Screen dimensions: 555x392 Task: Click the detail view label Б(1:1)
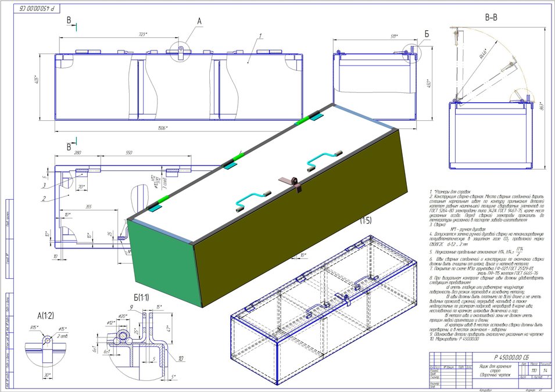(141, 297)
